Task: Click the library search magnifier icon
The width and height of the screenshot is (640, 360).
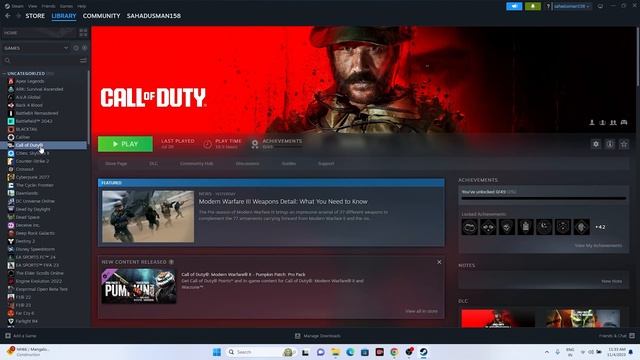Action: [7, 60]
